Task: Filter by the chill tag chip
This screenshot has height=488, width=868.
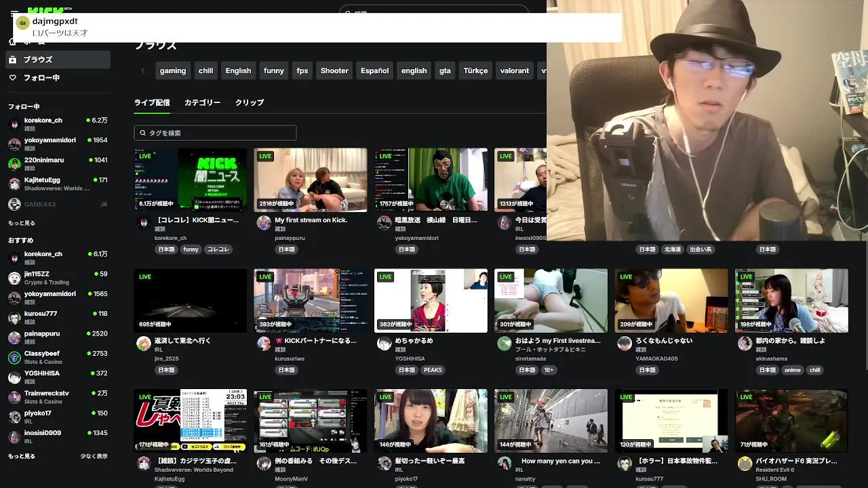Action: click(x=205, y=70)
